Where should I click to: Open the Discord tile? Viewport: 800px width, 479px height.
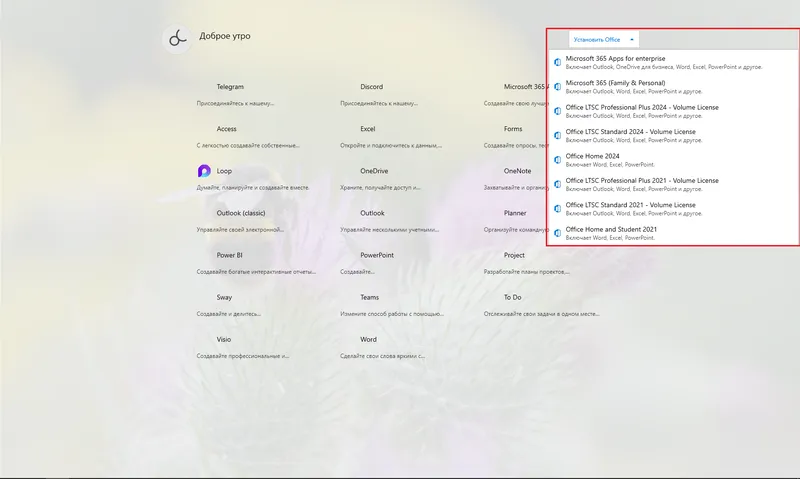(x=379, y=94)
